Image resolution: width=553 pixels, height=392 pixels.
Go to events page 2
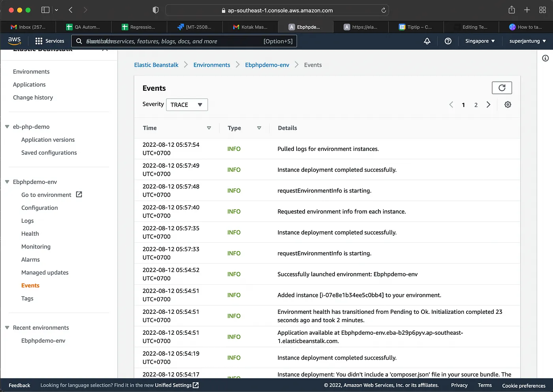click(x=476, y=105)
